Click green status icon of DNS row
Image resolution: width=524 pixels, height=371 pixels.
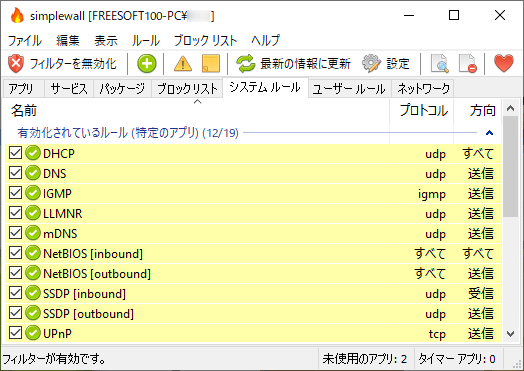(33, 173)
